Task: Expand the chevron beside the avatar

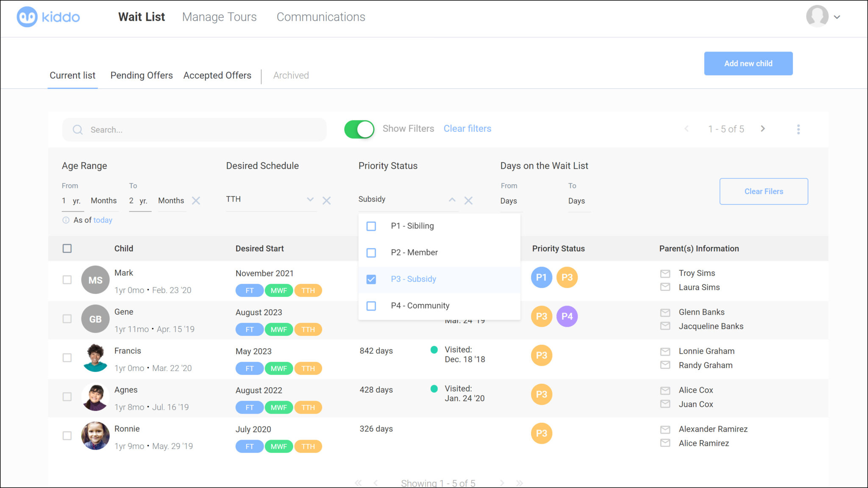Action: (837, 17)
